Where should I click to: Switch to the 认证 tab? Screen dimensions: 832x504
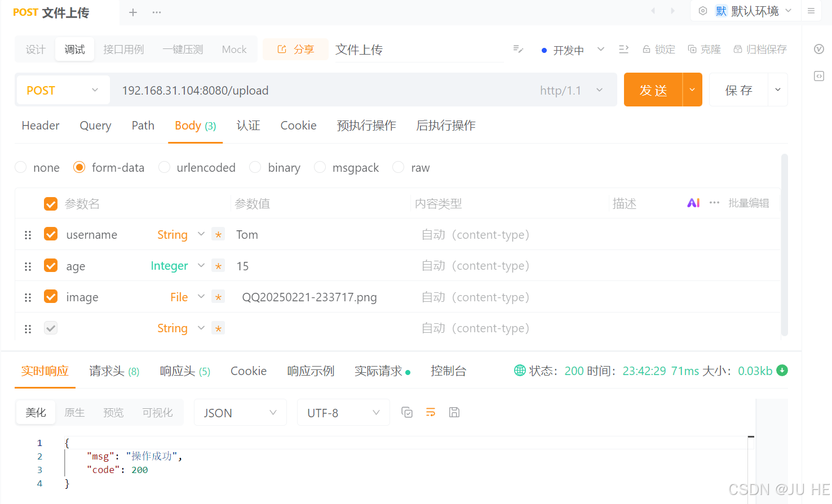[249, 126]
